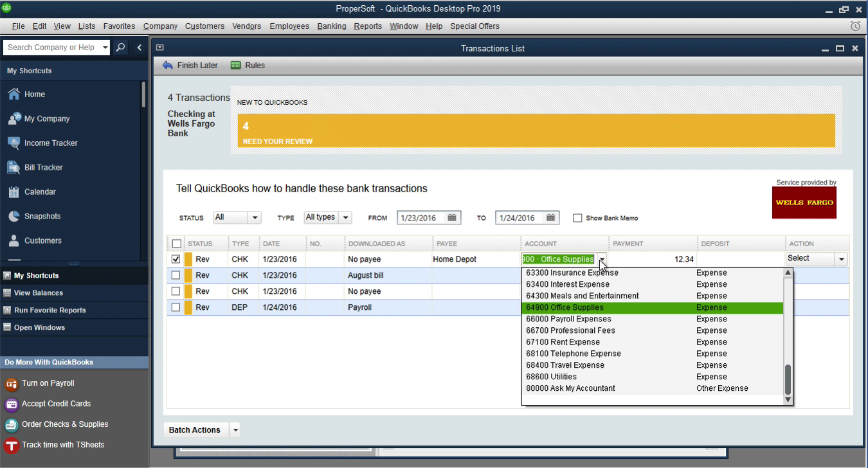This screenshot has width=868, height=468.
Task: Click the View Balances link
Action: [x=39, y=292]
